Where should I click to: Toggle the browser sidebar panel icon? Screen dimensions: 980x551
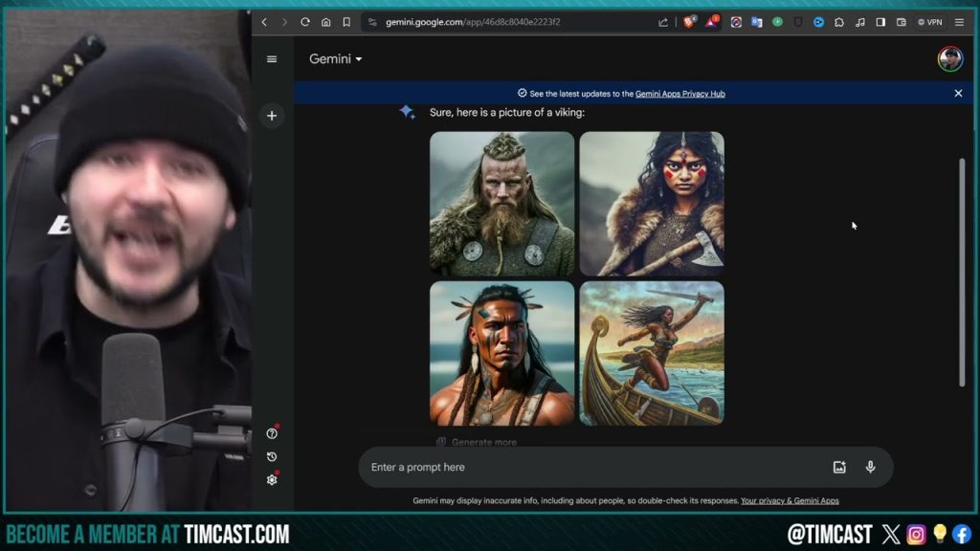point(880,22)
